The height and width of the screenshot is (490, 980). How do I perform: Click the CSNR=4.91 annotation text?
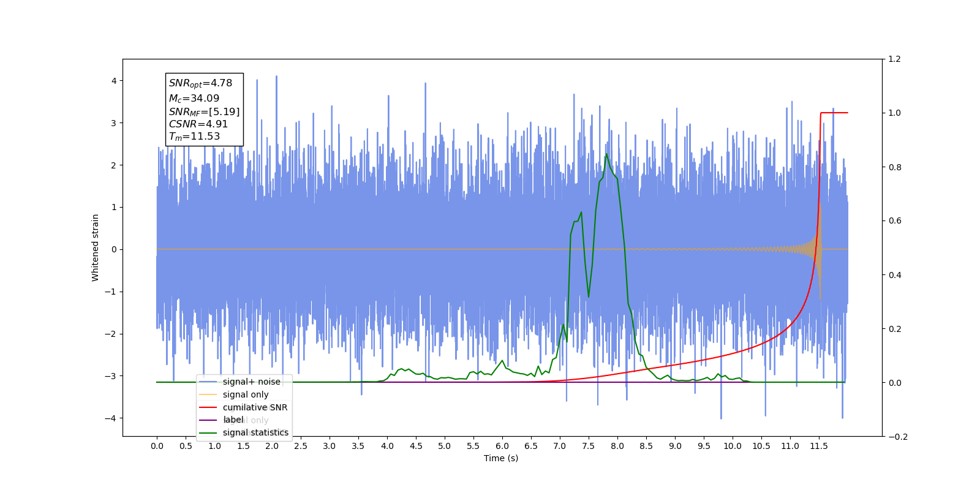pyautogui.click(x=198, y=124)
